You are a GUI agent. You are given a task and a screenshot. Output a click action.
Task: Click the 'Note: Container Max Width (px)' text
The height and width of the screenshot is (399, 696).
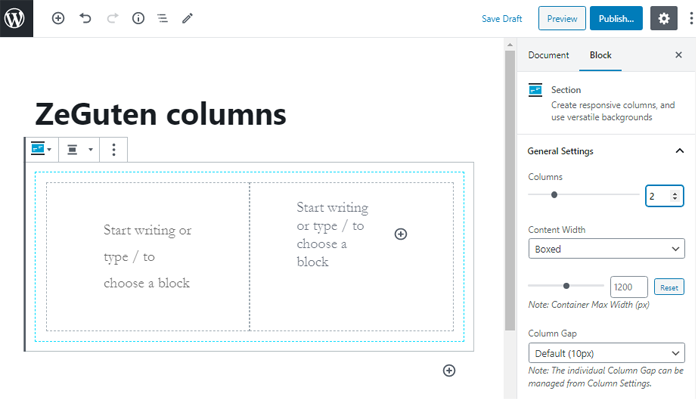(589, 304)
